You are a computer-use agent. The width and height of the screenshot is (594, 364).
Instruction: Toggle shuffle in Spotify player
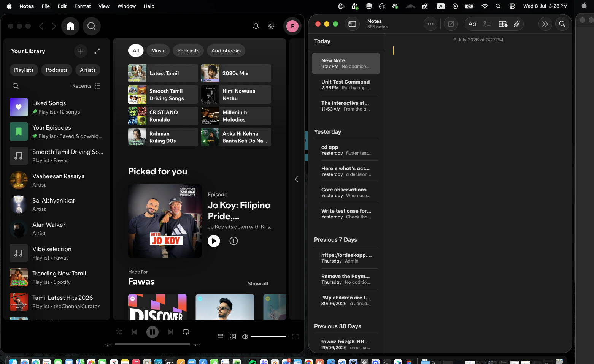(119, 332)
